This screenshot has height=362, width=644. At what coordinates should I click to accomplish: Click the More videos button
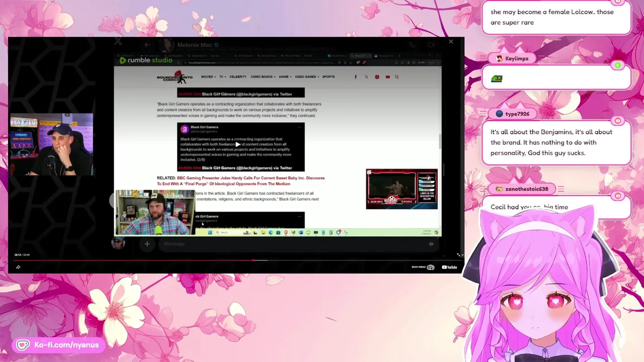[423, 267]
